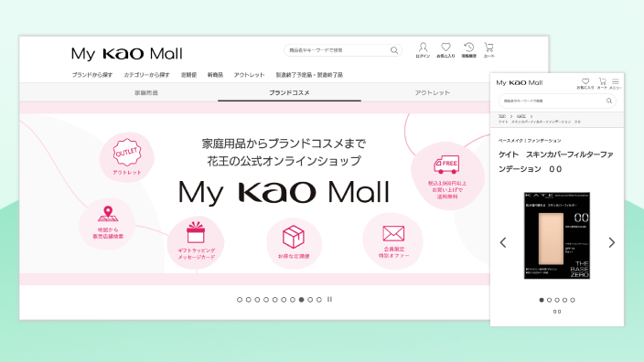
Task: Click the FREE shipping truck icon
Action: tap(446, 165)
